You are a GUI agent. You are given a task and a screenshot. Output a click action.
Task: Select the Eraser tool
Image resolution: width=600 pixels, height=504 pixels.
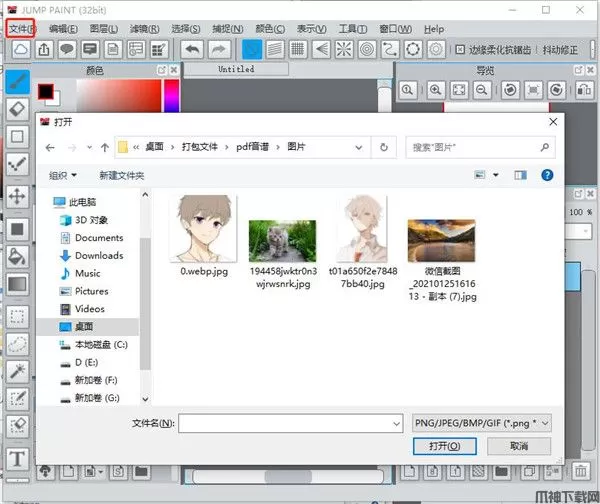tap(17, 108)
